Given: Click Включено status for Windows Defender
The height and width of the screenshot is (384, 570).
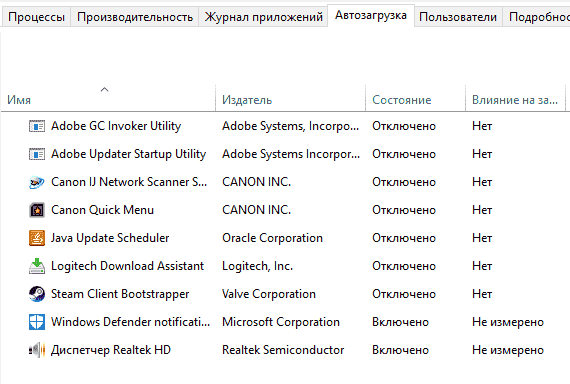Looking at the screenshot, I should [400, 322].
